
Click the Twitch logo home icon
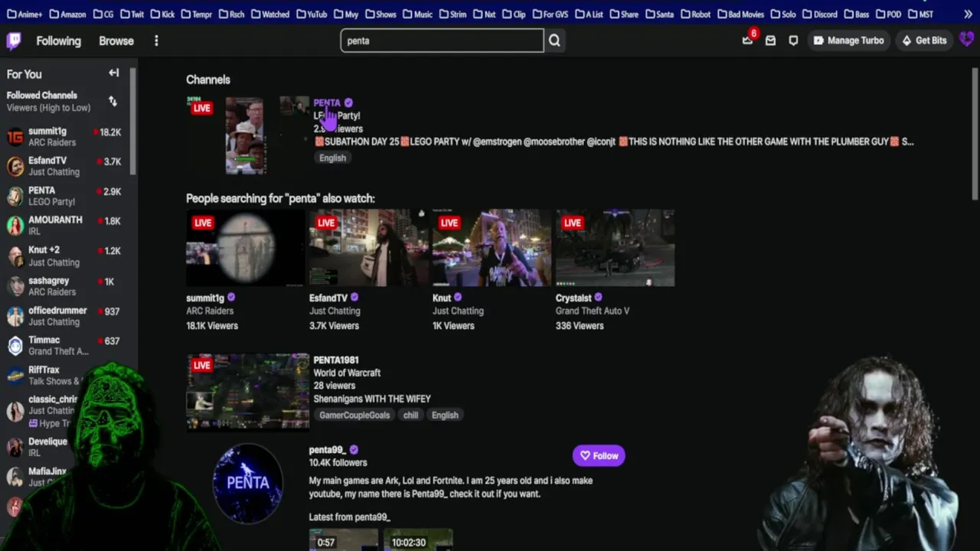coord(14,41)
